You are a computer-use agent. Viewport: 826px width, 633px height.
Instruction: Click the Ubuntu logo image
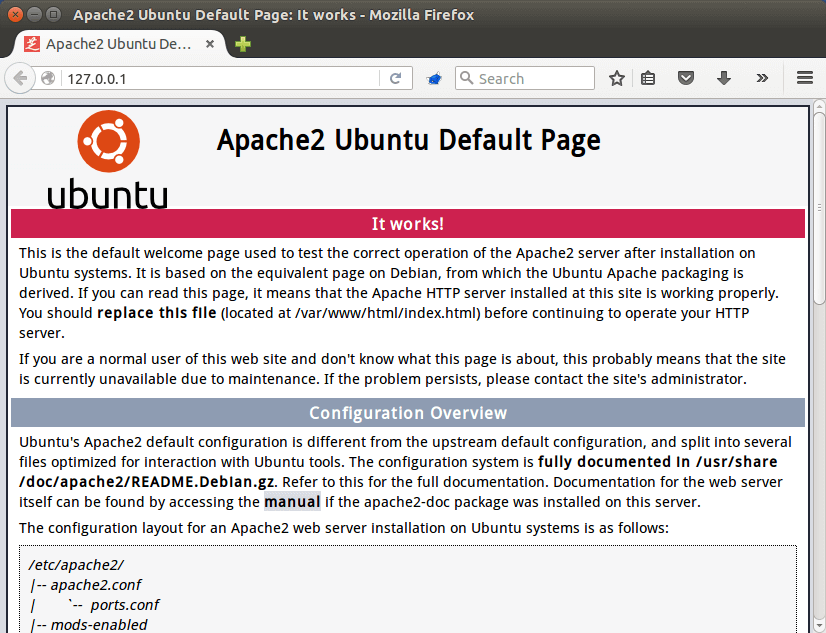(108, 159)
